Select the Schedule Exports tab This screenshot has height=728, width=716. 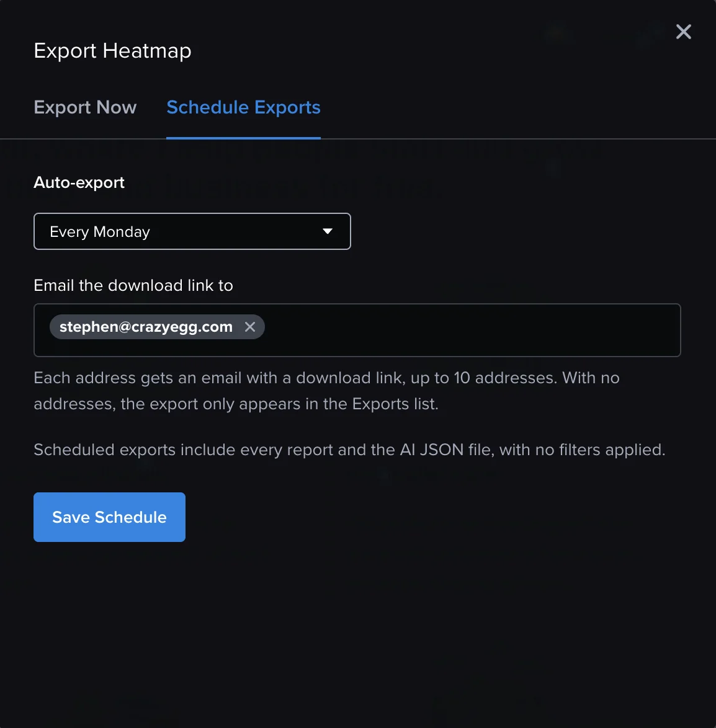tap(243, 107)
